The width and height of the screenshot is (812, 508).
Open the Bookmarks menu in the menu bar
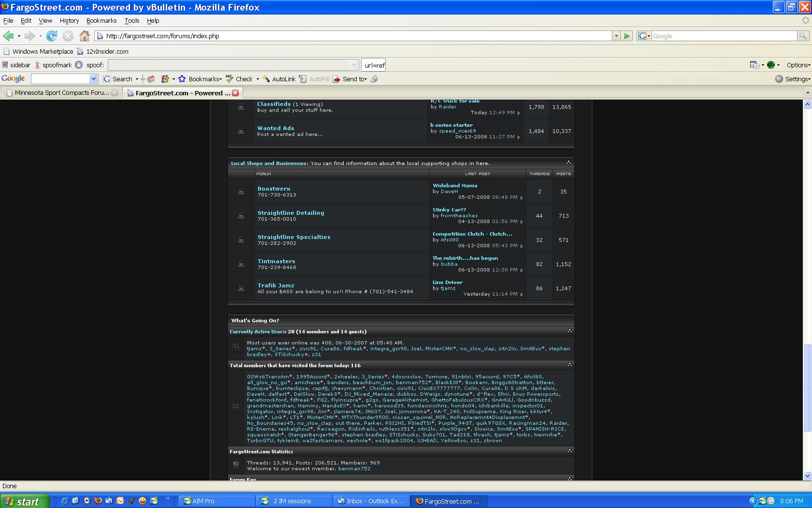pos(101,21)
